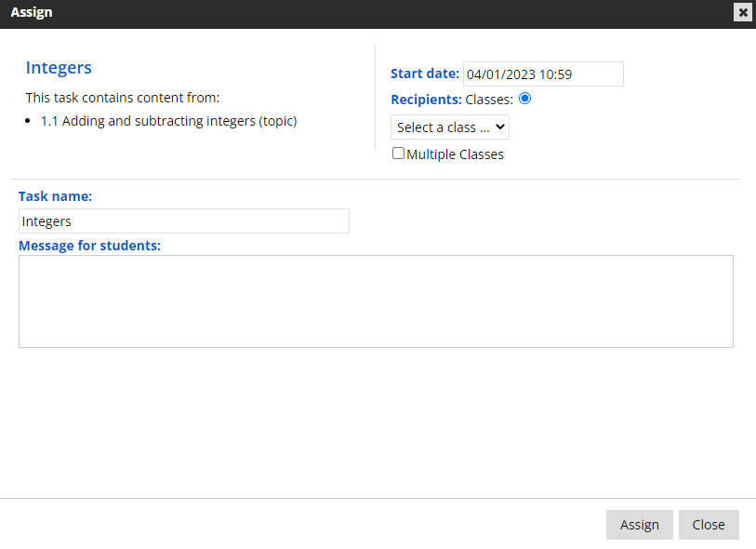Click the Multiple Classes label text
Image resolution: width=756 pixels, height=549 pixels.
(455, 154)
